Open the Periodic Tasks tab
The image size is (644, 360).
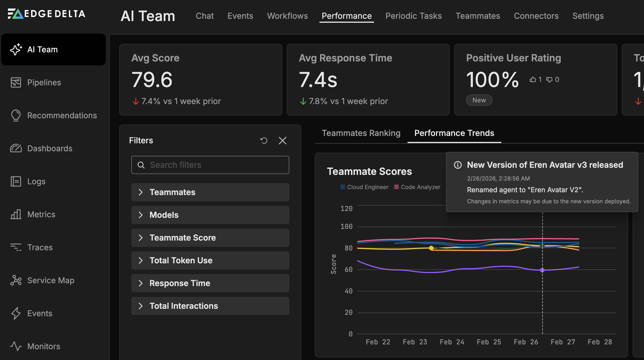[414, 16]
